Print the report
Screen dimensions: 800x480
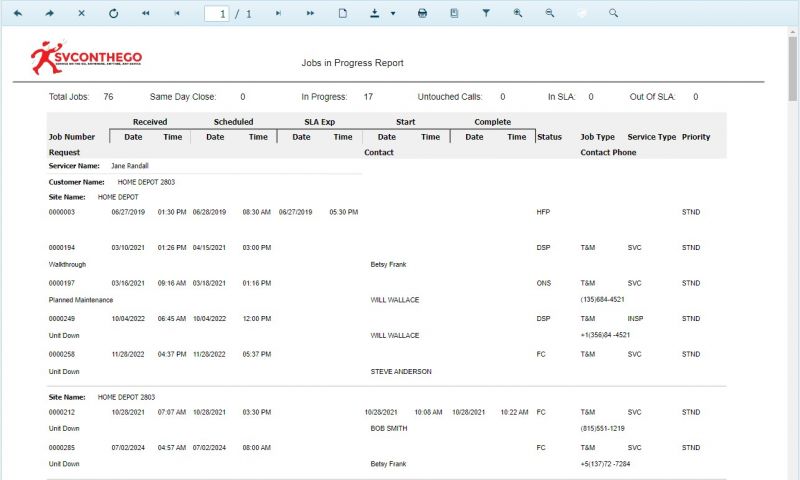422,13
